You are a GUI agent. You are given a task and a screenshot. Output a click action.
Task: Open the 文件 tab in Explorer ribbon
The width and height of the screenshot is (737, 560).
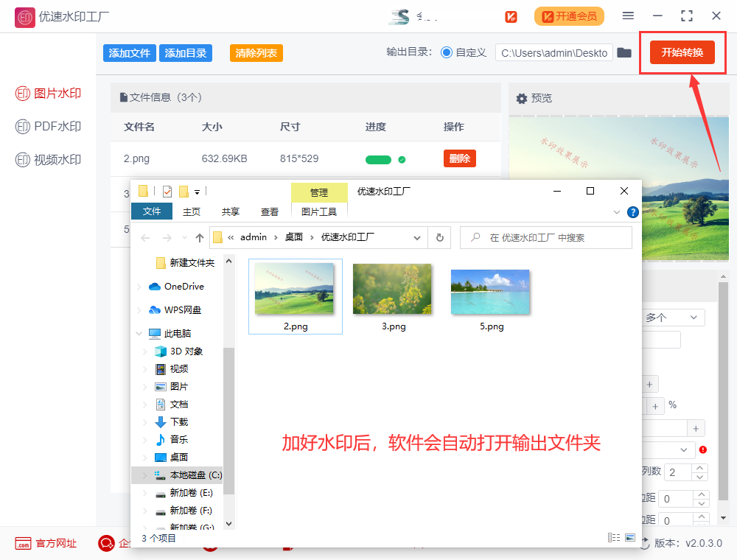(152, 211)
